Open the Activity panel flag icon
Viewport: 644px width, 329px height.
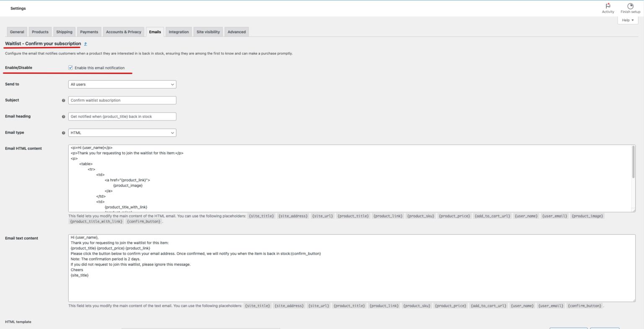coord(608,6)
